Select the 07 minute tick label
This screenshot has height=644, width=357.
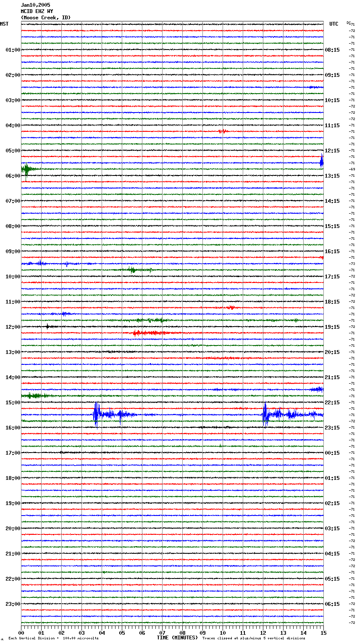tap(163, 633)
